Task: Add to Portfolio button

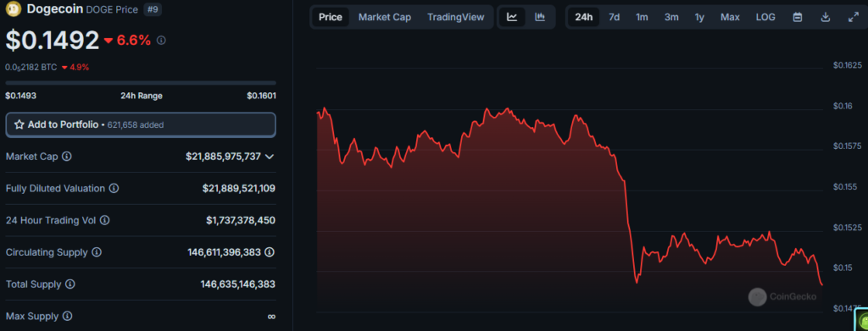Action: pyautogui.click(x=141, y=125)
